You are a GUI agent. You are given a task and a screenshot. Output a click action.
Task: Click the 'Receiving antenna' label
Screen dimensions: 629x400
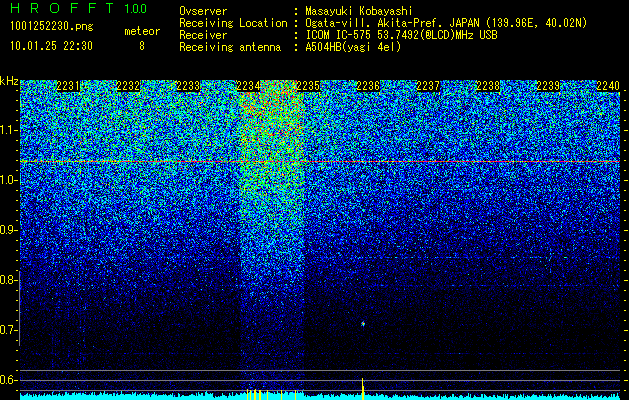230,47
